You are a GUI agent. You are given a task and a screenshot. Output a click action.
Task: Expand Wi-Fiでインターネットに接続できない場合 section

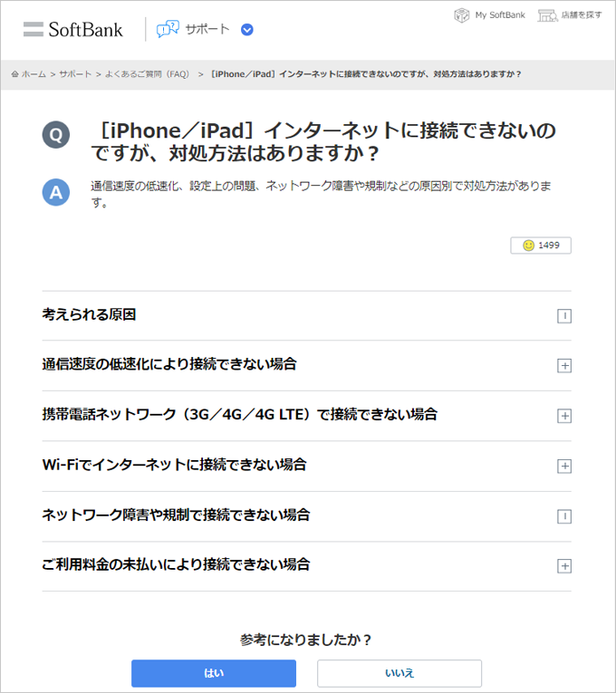564,466
